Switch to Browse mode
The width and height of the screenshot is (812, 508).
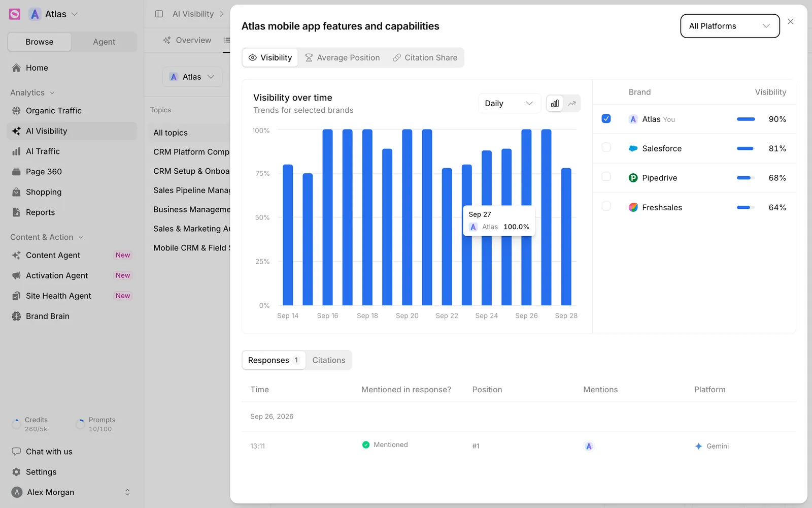point(40,42)
